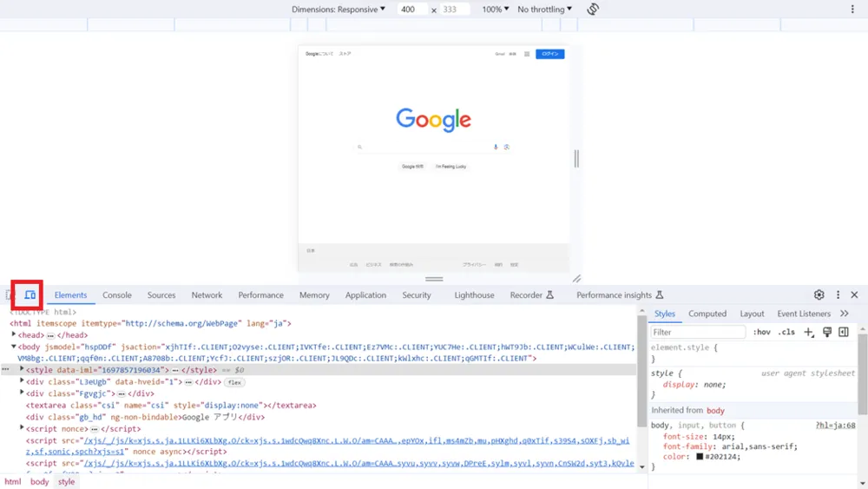Open the No throttling dropdown
This screenshot has width=868, height=489.
(545, 10)
